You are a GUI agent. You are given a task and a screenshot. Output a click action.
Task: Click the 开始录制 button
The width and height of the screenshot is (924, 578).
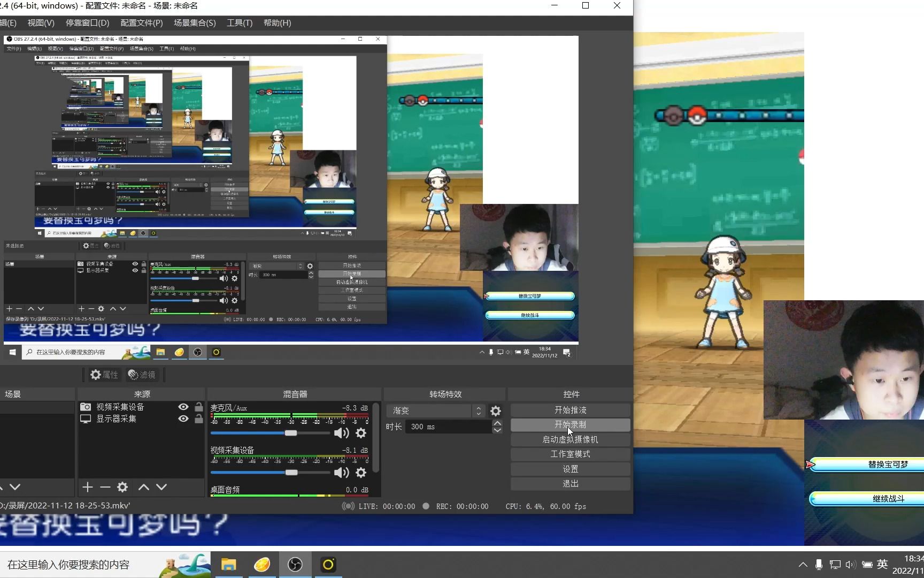pyautogui.click(x=571, y=424)
